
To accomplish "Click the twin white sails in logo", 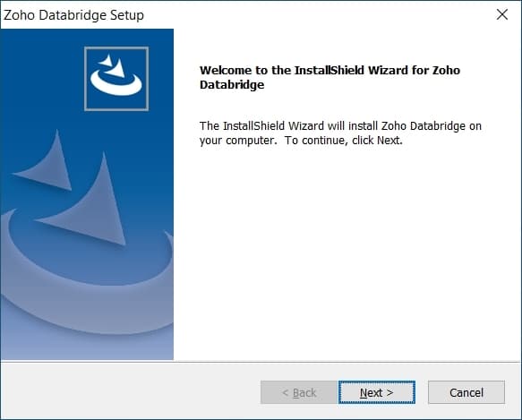I will tap(113, 65).
